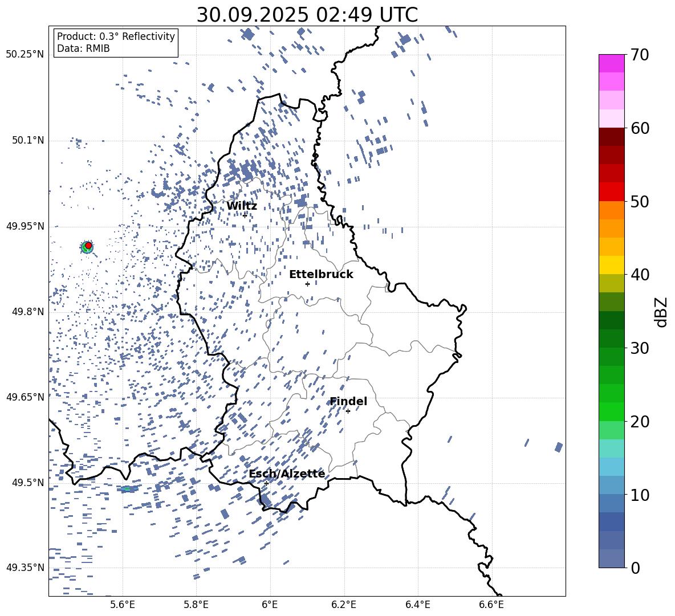This screenshot has width=675, height=616.
Task: Click the 49.8°N latitude label
Action: [x=28, y=312]
